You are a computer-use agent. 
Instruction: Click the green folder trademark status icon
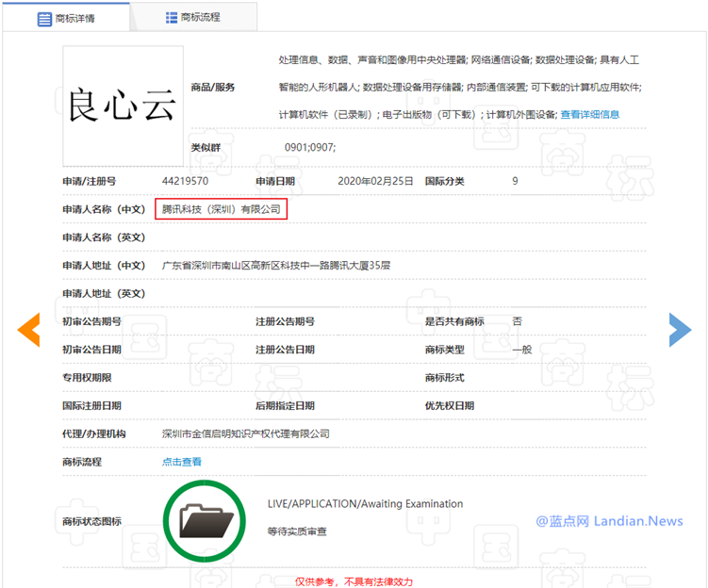pos(205,521)
